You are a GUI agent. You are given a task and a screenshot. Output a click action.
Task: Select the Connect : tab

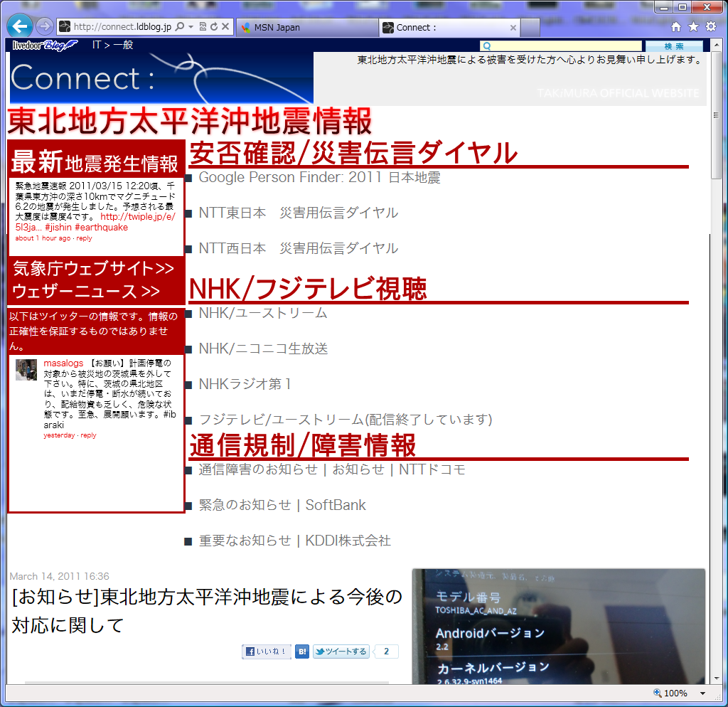pyautogui.click(x=444, y=28)
